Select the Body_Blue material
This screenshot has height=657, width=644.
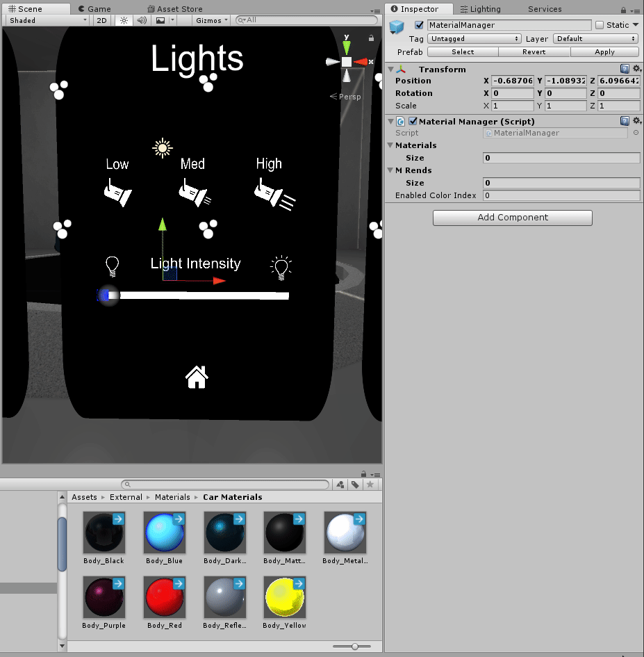pos(165,538)
